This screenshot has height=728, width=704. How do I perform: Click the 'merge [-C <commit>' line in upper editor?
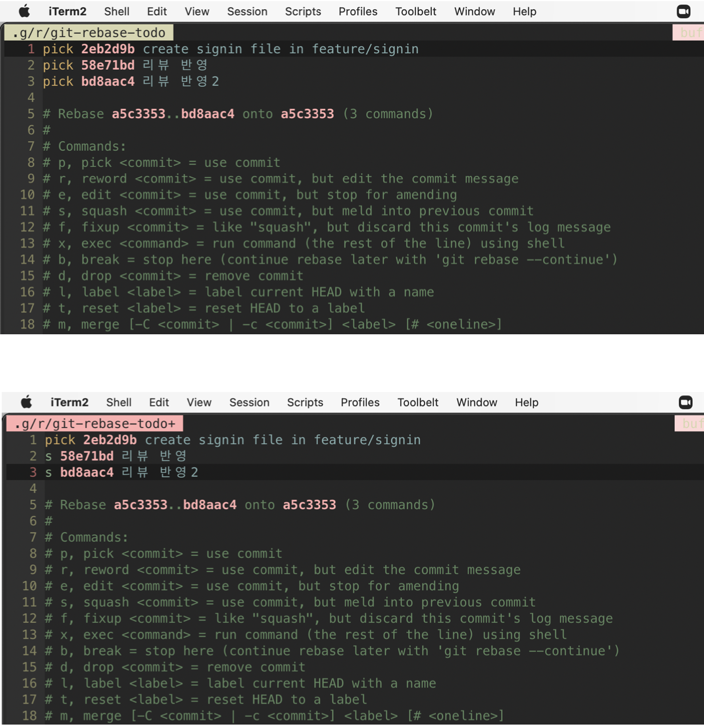point(273,325)
